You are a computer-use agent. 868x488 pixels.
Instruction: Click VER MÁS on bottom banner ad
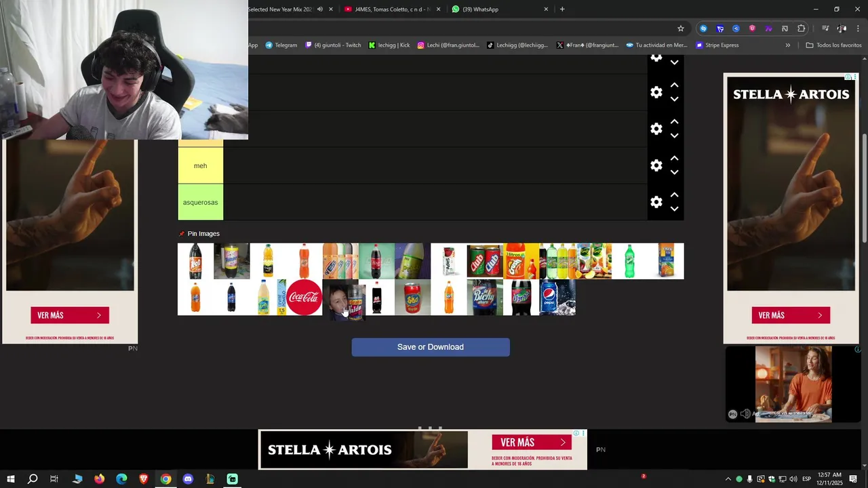[x=532, y=443]
